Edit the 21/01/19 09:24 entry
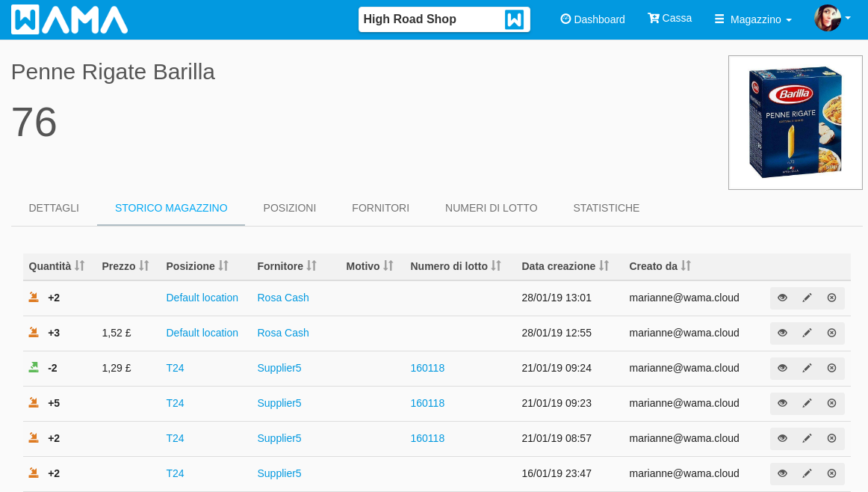868x492 pixels. (x=807, y=369)
